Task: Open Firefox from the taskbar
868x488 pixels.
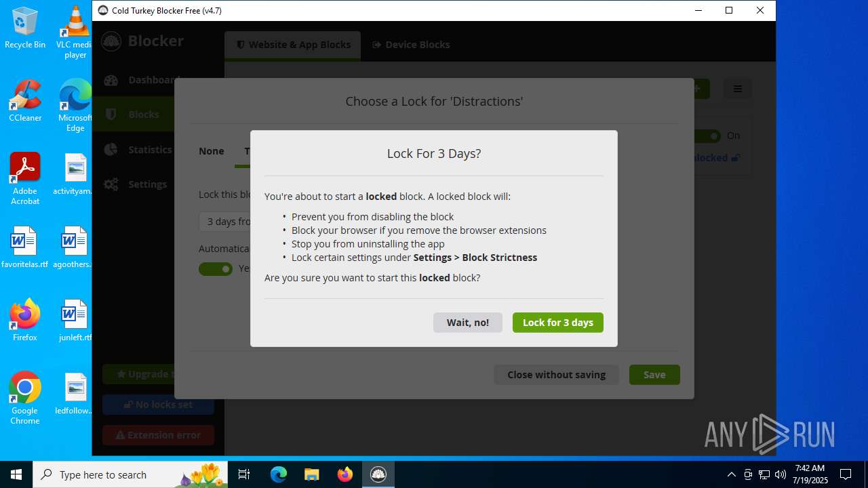Action: (x=345, y=474)
